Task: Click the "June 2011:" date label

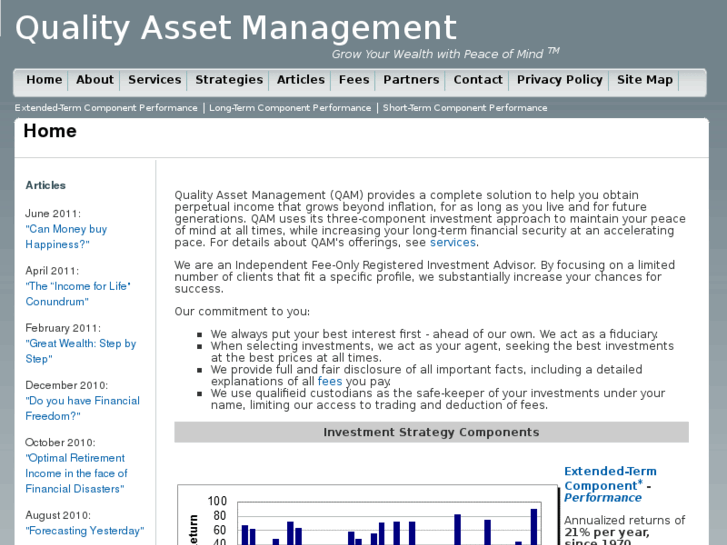Action: [x=53, y=213]
